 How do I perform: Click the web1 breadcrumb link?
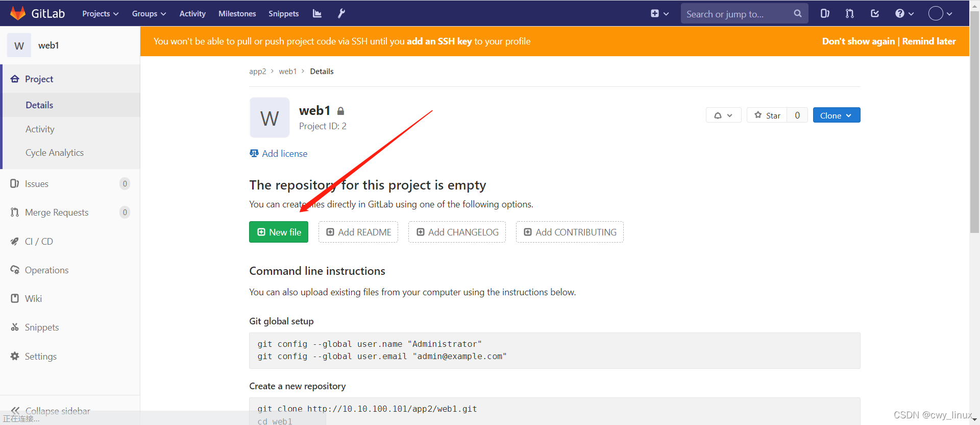[288, 72]
